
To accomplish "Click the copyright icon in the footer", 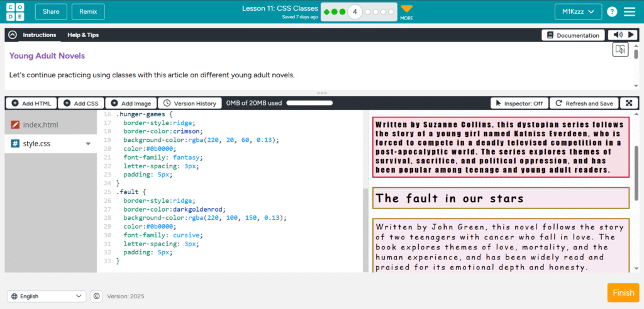I will pos(97,296).
